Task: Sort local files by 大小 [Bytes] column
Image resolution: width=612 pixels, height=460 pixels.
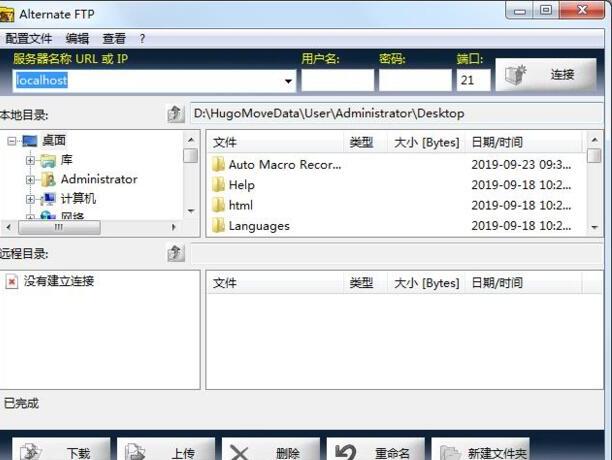Action: [x=426, y=142]
